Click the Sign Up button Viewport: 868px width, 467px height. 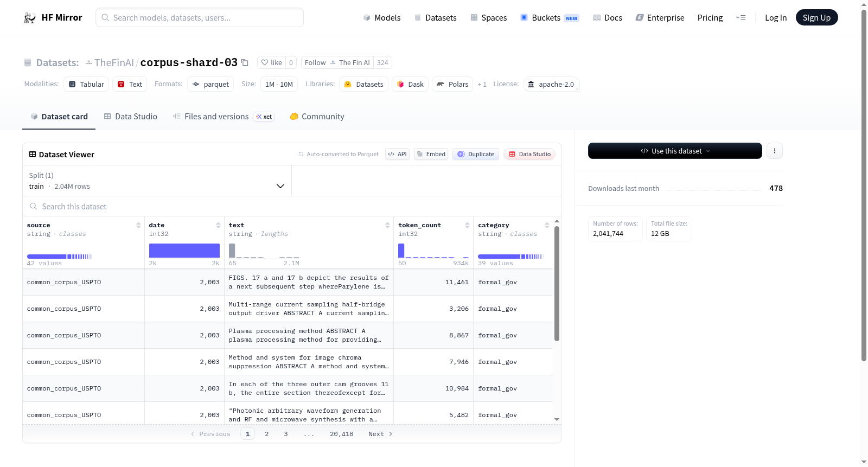816,18
